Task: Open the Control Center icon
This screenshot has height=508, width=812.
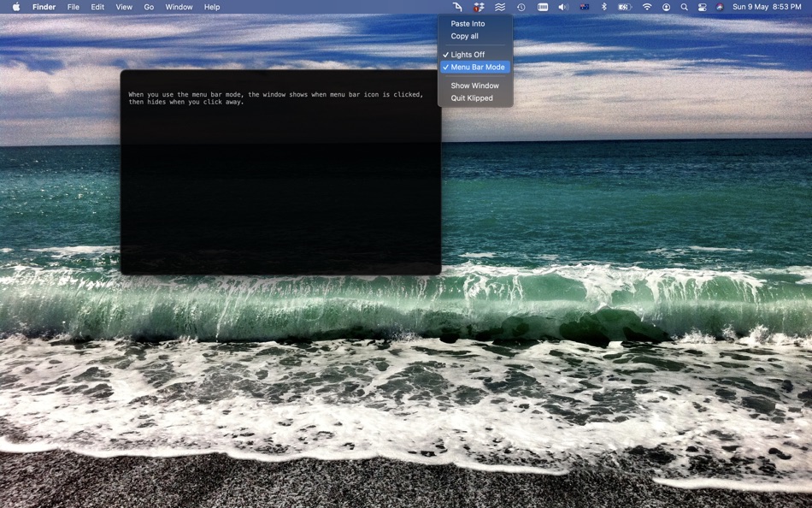Action: 703,7
